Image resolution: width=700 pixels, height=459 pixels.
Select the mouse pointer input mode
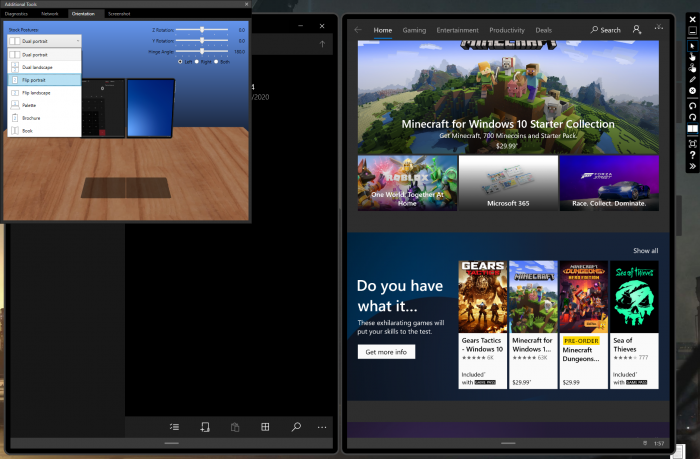coord(692,46)
